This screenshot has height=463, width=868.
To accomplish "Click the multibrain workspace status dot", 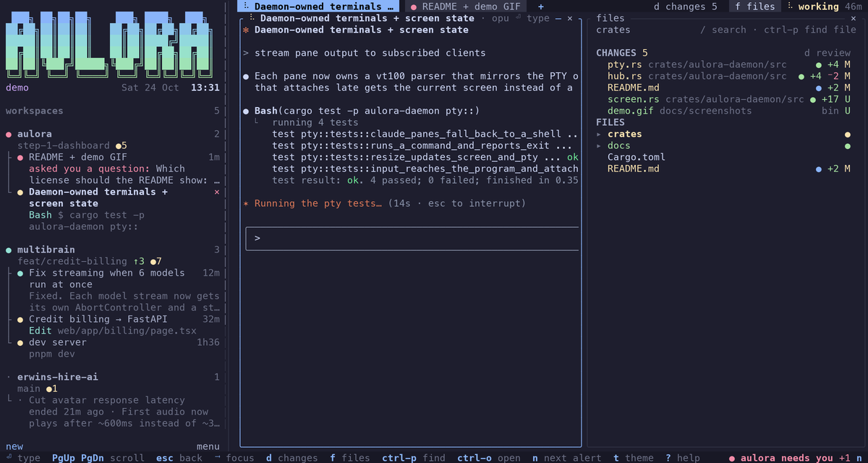I will coord(9,250).
